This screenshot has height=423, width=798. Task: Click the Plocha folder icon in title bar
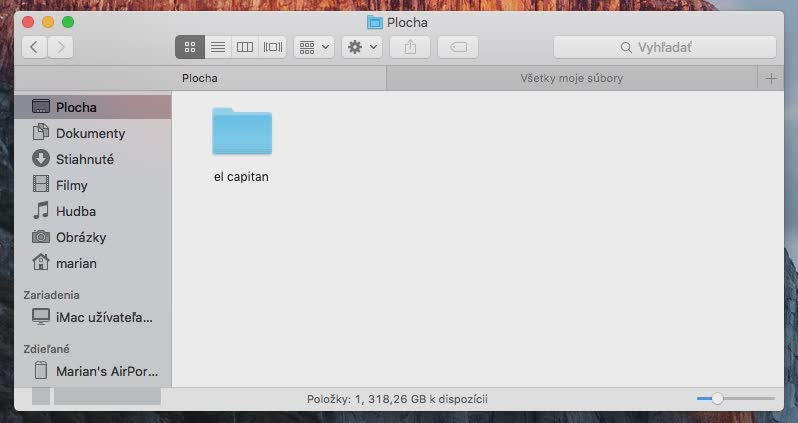375,22
